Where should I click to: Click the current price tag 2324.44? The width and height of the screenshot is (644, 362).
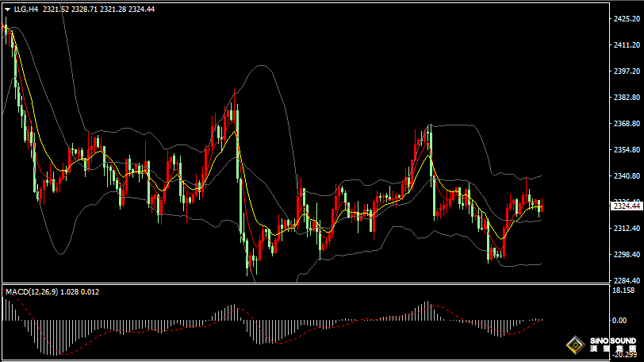(x=626, y=206)
